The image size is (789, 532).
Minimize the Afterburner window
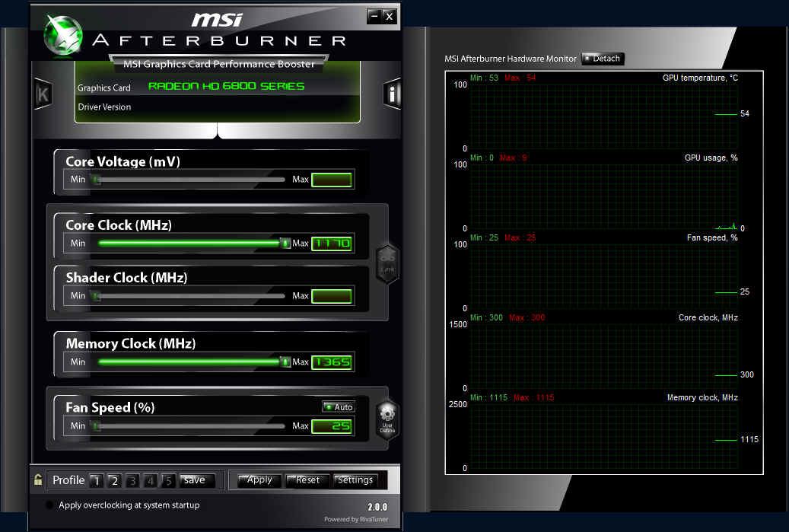[374, 16]
